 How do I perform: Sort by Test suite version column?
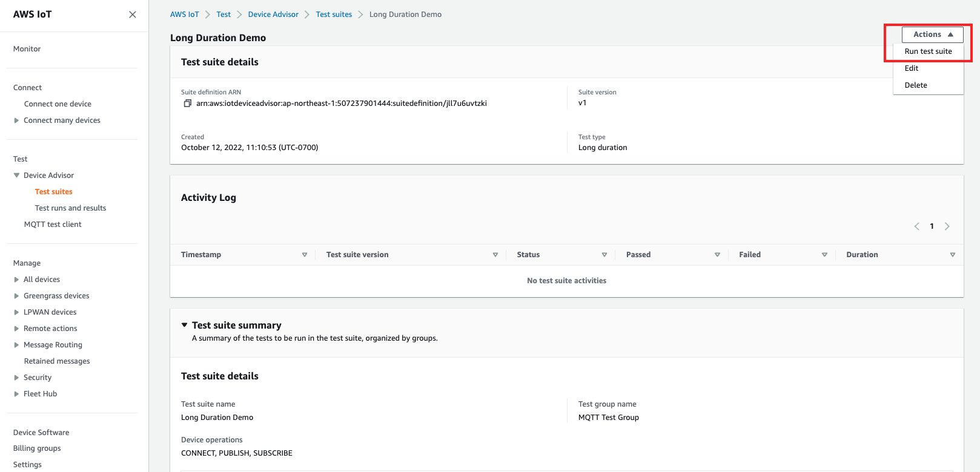(495, 255)
